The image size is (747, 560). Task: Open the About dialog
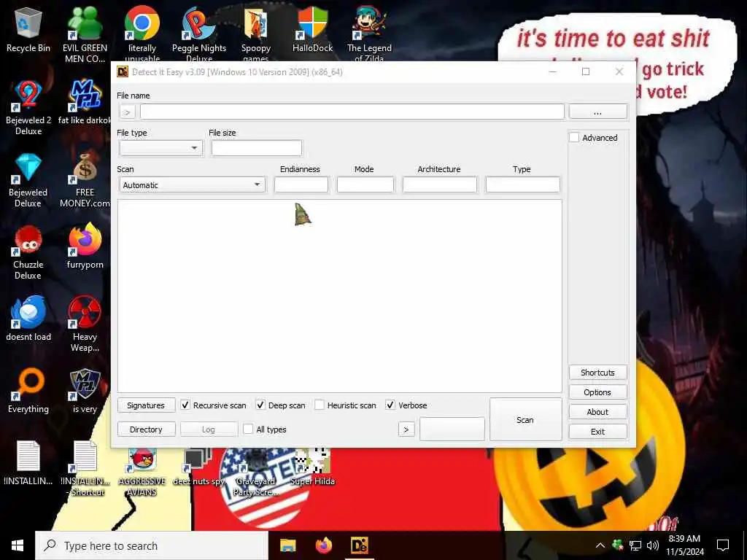[x=598, y=412]
